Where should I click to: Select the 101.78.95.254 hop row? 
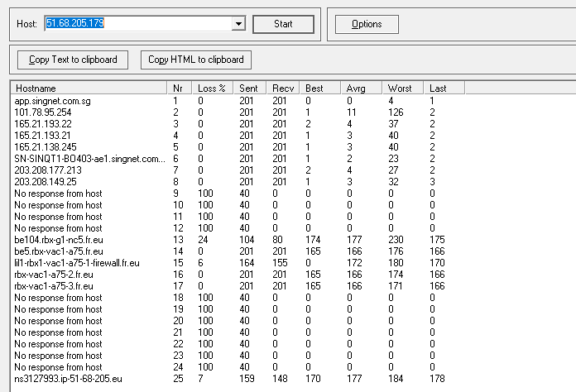point(43,112)
